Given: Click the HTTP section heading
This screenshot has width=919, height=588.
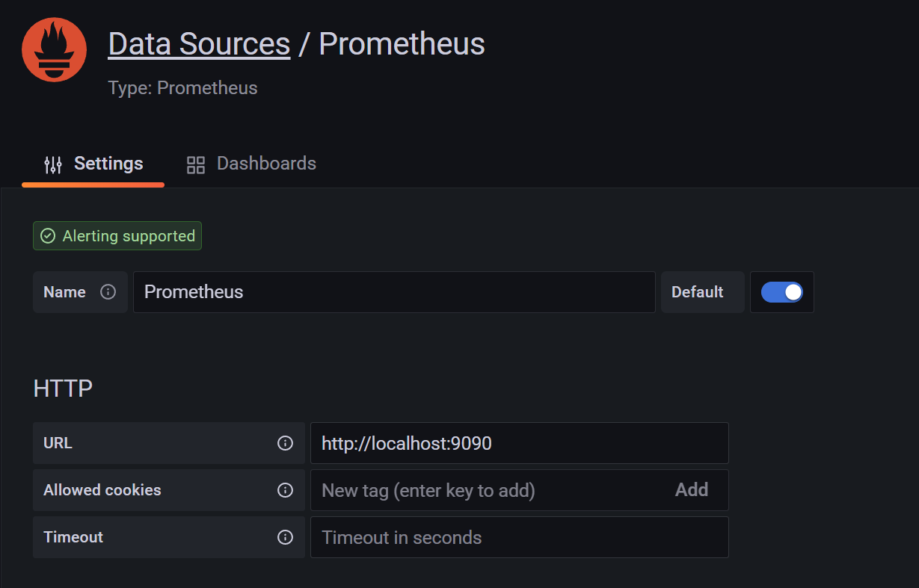Looking at the screenshot, I should point(63,388).
